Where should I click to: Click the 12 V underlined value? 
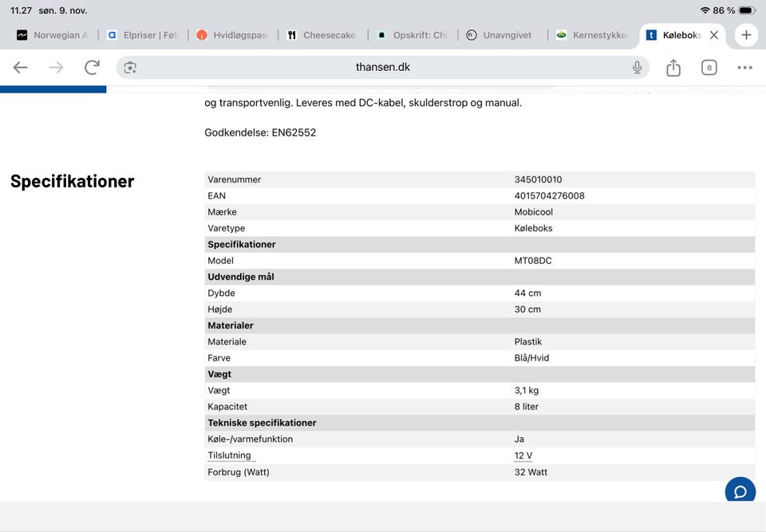pyautogui.click(x=523, y=455)
